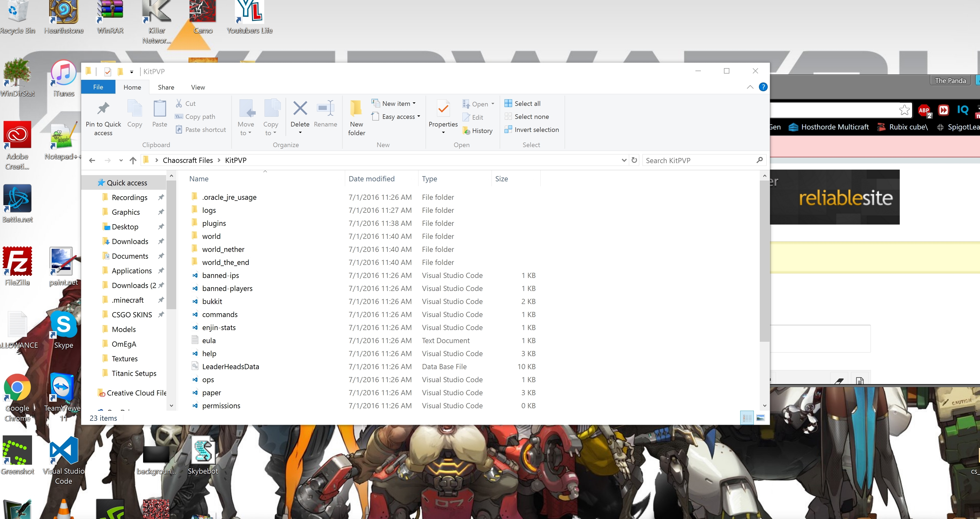Image resolution: width=980 pixels, height=519 pixels.
Task: Open the Share ribbon tab
Action: coord(166,87)
